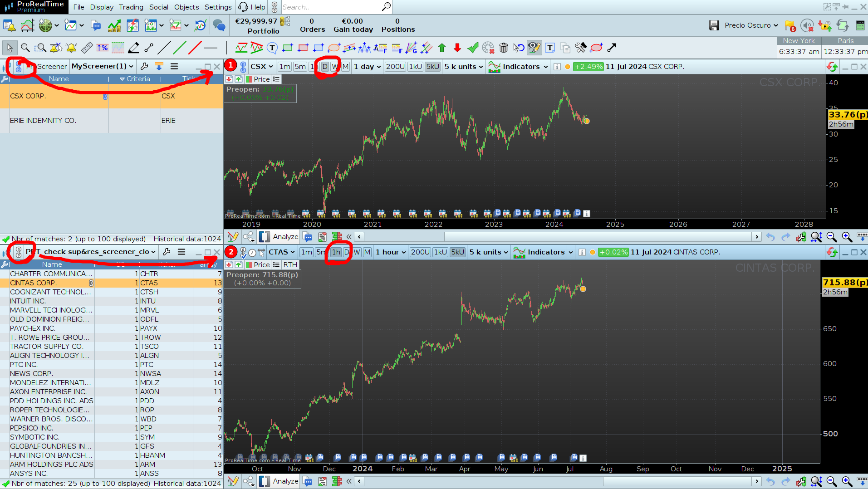
Task: Select CINTAS CORP. row in screener
Action: tap(112, 283)
